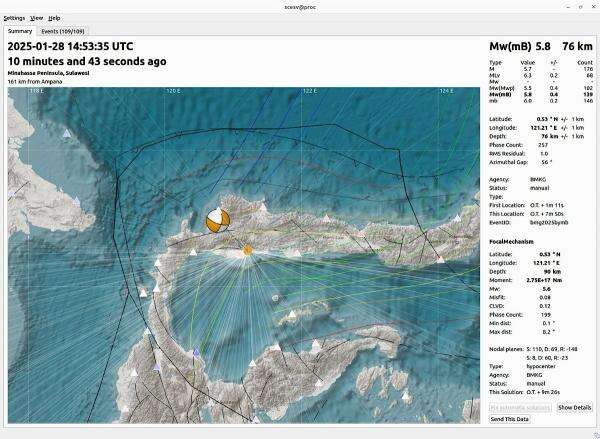The height and width of the screenshot is (439, 600).
Task: Select the MLv row in magnitude table
Action: (x=541, y=75)
